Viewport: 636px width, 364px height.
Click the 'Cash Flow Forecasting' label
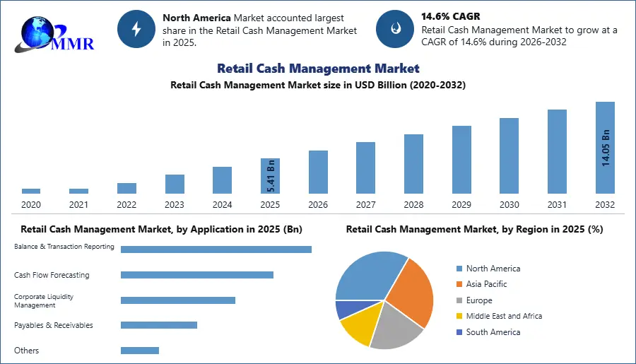click(52, 275)
